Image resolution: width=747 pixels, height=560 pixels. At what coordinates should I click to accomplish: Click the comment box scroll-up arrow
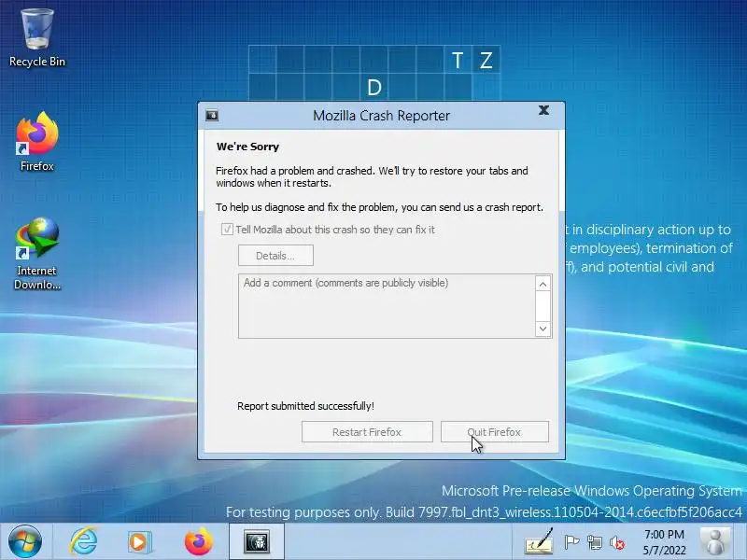point(543,285)
